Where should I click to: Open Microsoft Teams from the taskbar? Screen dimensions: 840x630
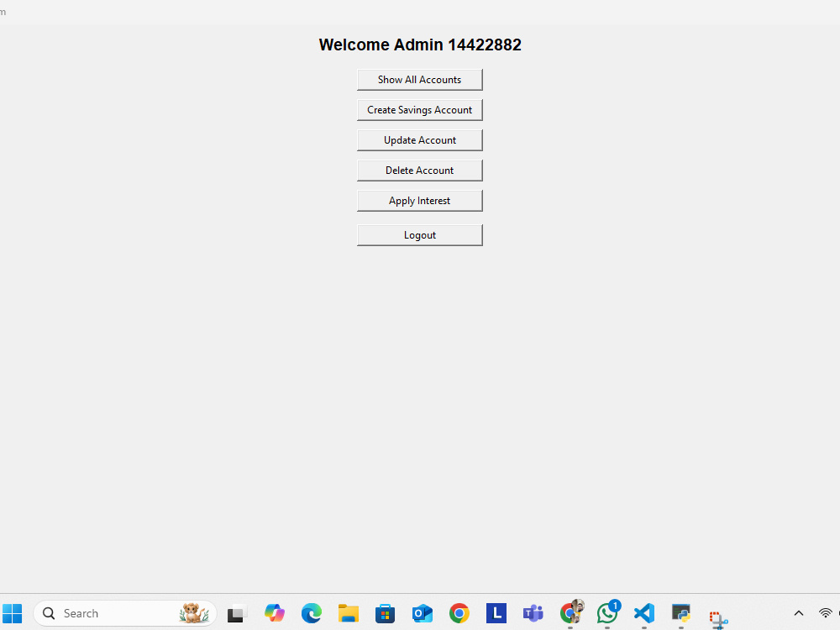pos(533,613)
